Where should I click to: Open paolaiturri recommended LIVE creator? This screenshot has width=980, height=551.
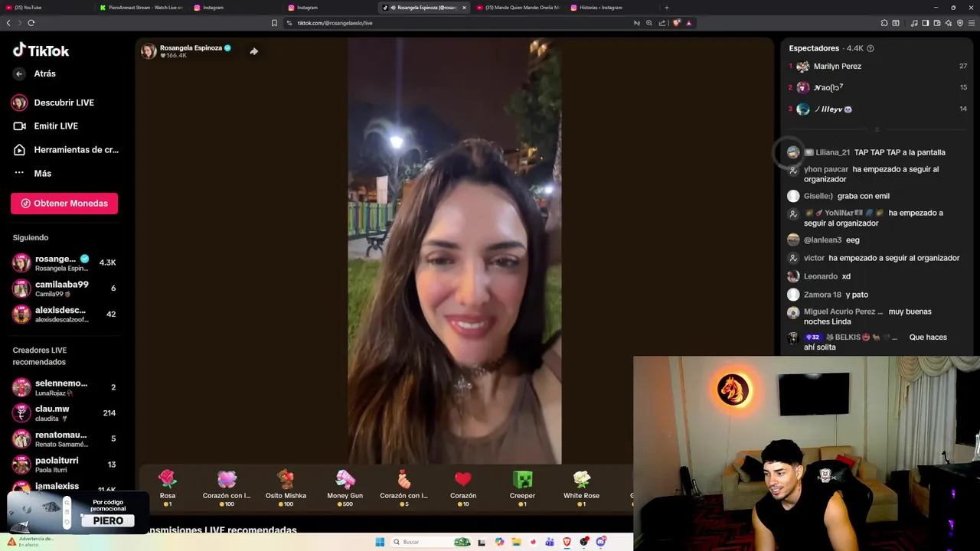tap(64, 465)
